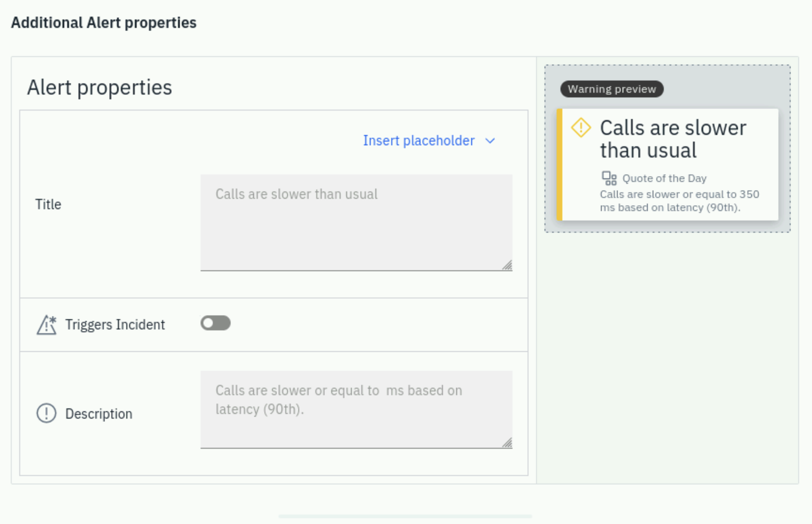This screenshot has width=812, height=524.
Task: Click inside the Title text area
Action: click(x=356, y=223)
